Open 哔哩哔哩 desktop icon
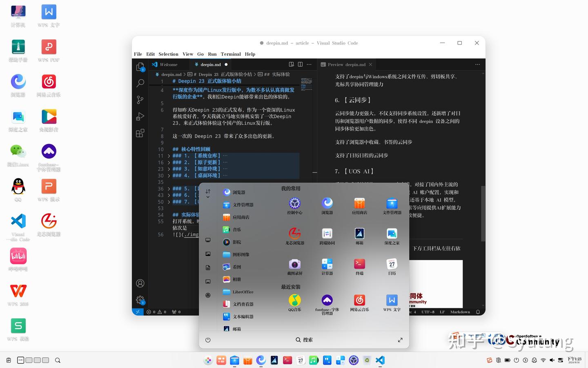 tap(18, 260)
